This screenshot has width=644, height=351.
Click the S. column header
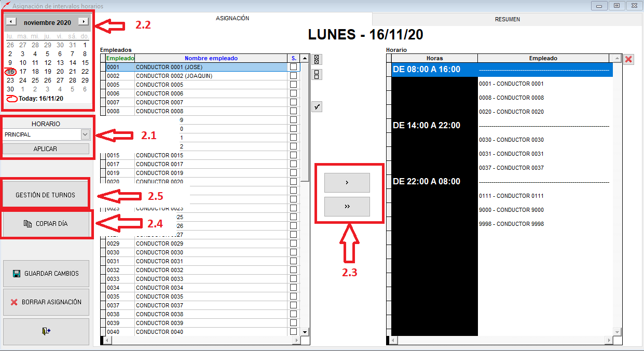point(294,58)
